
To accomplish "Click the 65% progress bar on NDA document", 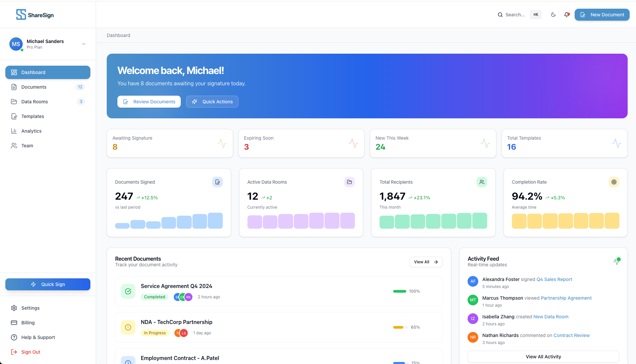I will coord(400,327).
